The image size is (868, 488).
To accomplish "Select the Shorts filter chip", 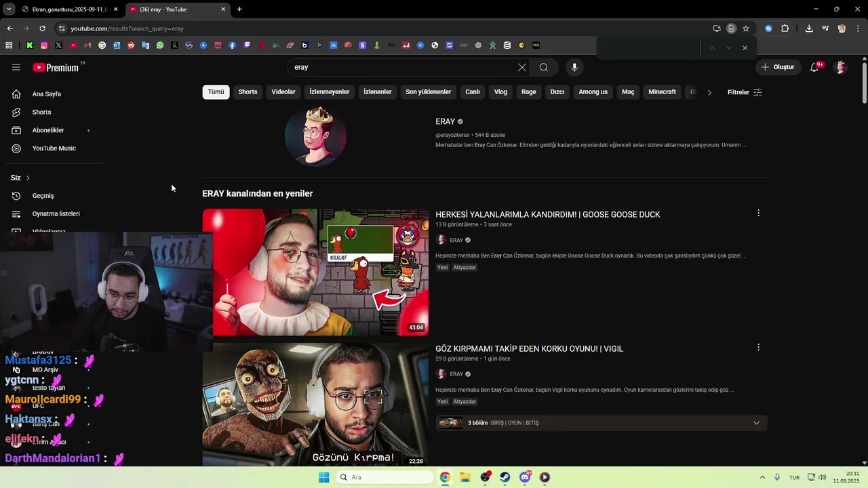I will pyautogui.click(x=248, y=92).
